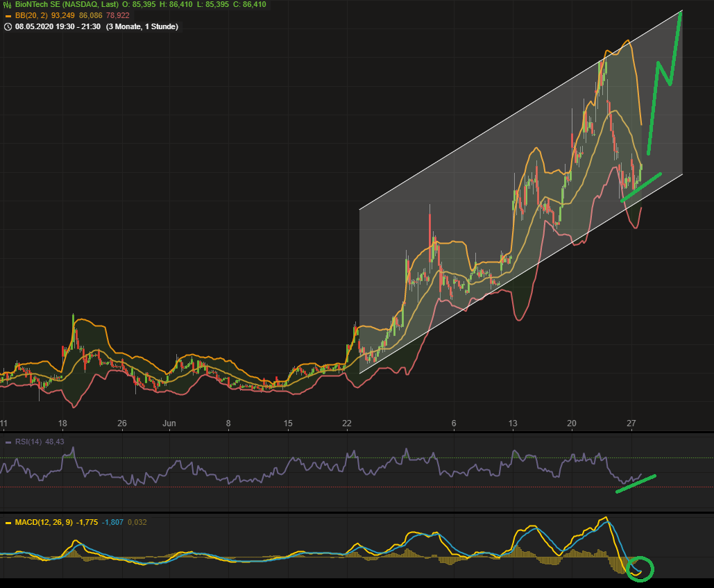Click the upper band value 93,249
The height and width of the screenshot is (588, 714).
tap(63, 15)
